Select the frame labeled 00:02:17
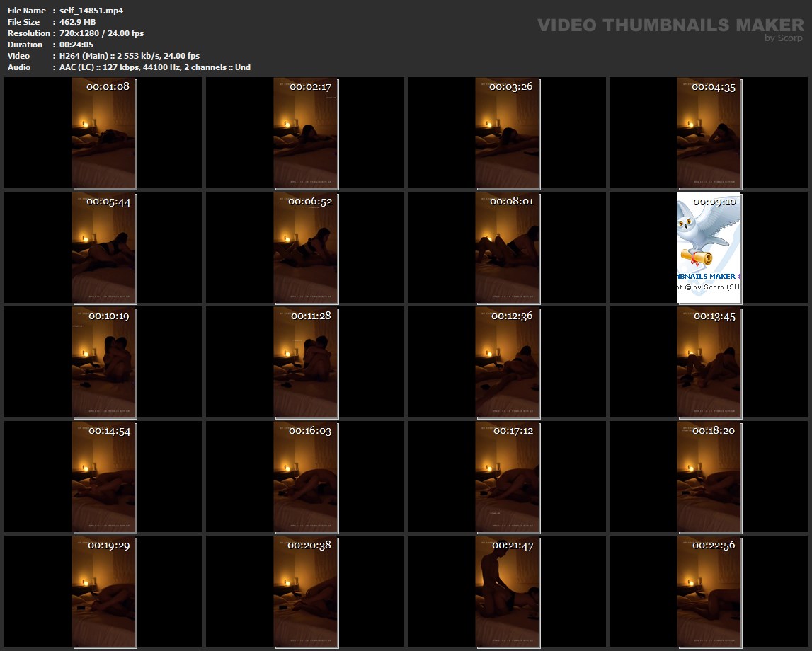The height and width of the screenshot is (651, 812). (x=306, y=133)
